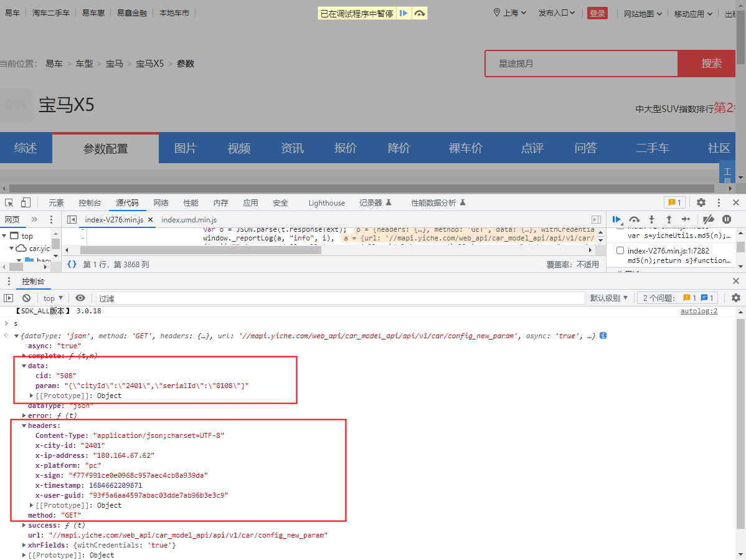The image size is (746, 560).
Task: Open the 默认级别 log level dropdown
Action: pos(609,298)
